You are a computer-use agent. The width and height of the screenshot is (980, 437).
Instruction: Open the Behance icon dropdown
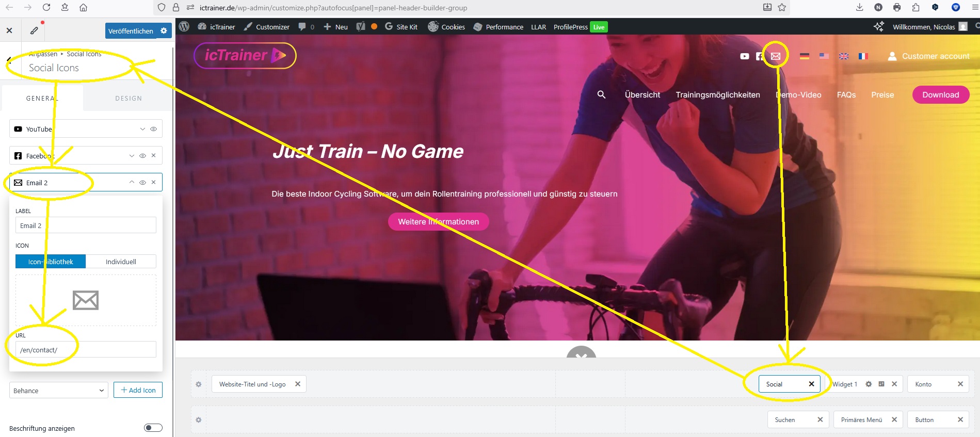[x=58, y=391]
